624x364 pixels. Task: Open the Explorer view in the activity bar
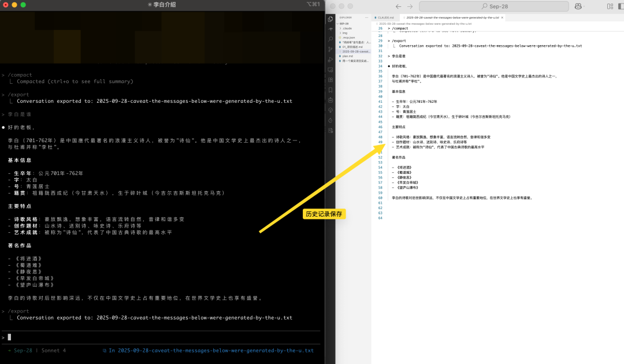pos(330,19)
